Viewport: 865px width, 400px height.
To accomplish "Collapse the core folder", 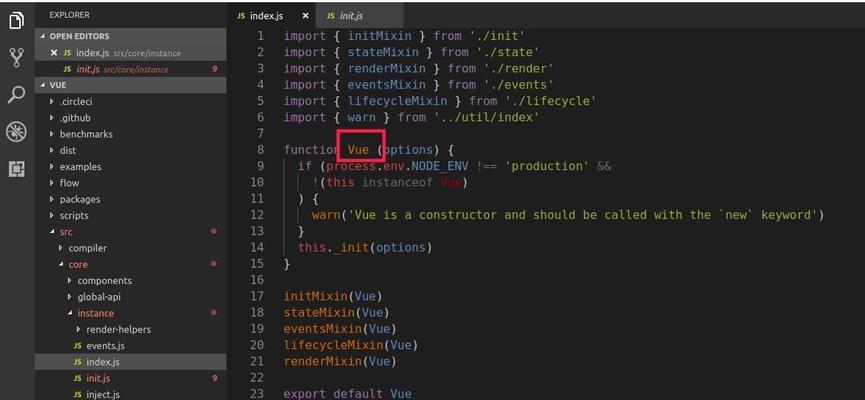I will point(78,264).
